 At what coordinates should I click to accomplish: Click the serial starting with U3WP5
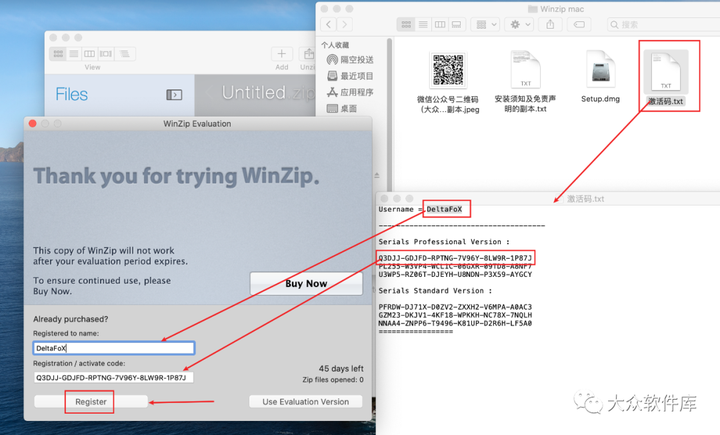455,275
